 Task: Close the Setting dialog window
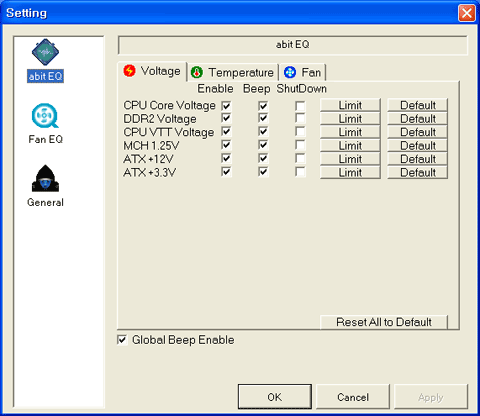[x=467, y=13]
